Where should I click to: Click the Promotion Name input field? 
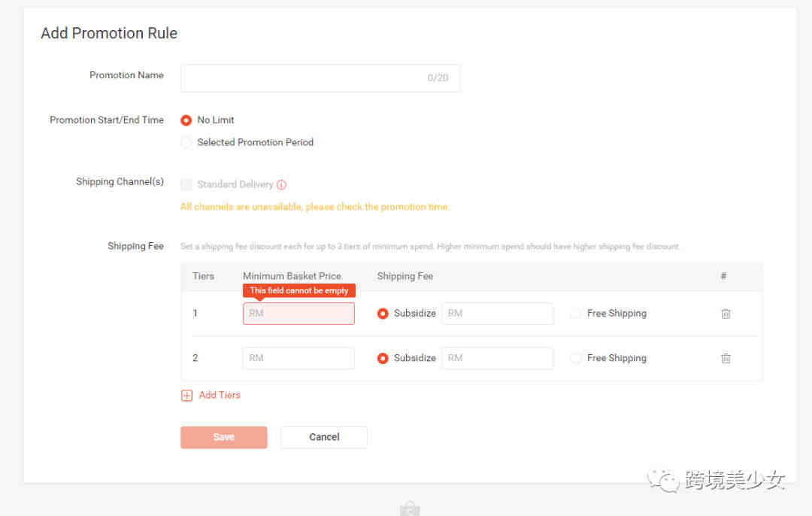(x=320, y=78)
